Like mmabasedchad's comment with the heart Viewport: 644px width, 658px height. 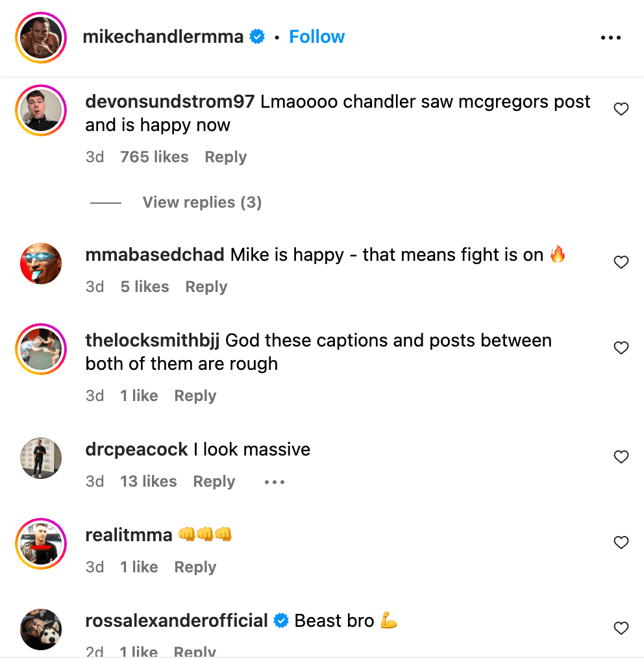(x=621, y=262)
